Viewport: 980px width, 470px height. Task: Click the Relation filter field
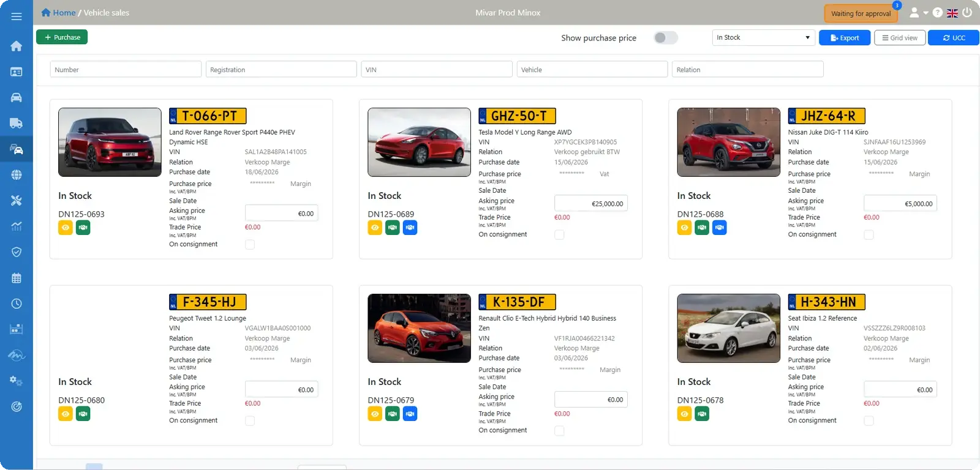click(748, 69)
